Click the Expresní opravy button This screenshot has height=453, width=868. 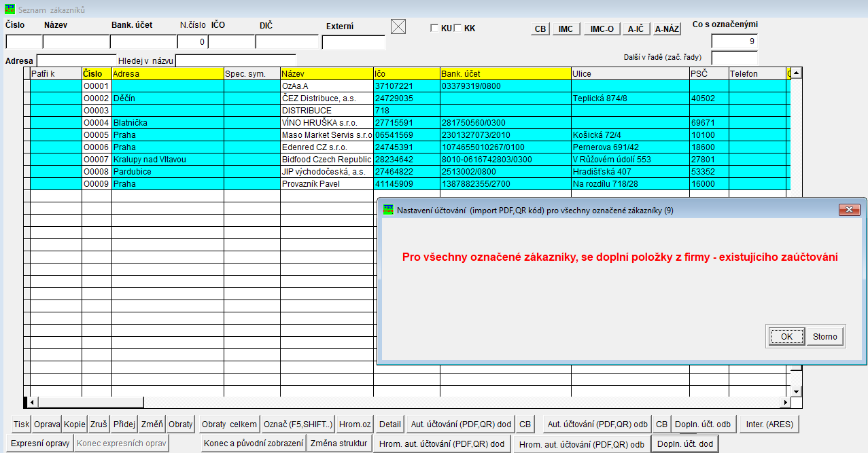coord(41,443)
